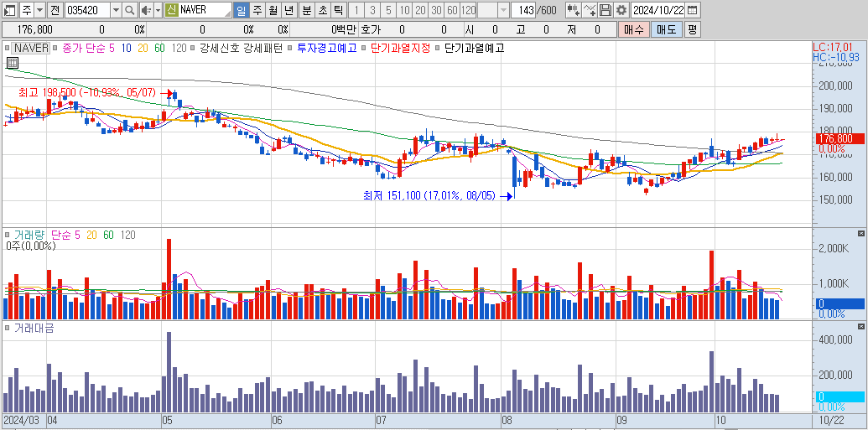Click the add line indicator icon
Screen dimensions: 868x430
590,10
